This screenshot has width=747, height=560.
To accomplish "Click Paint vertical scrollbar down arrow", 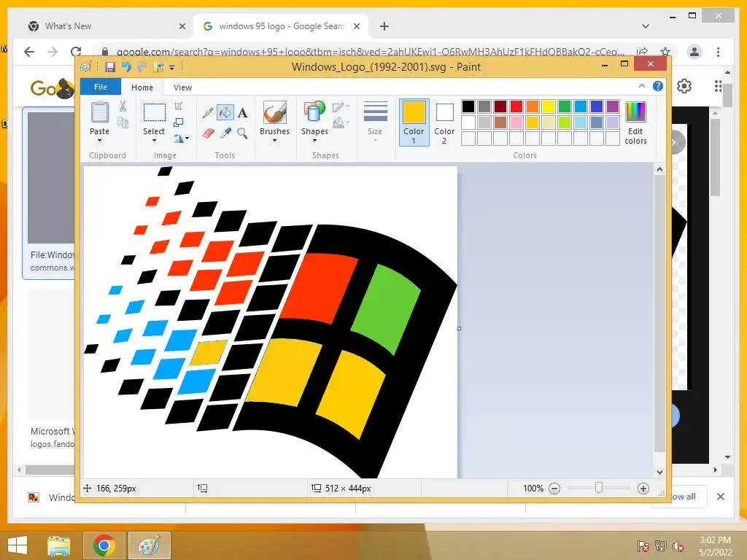I will point(659,472).
